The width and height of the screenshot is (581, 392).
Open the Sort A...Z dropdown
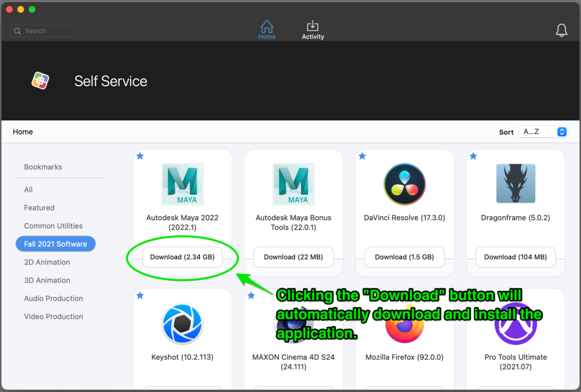[x=543, y=132]
